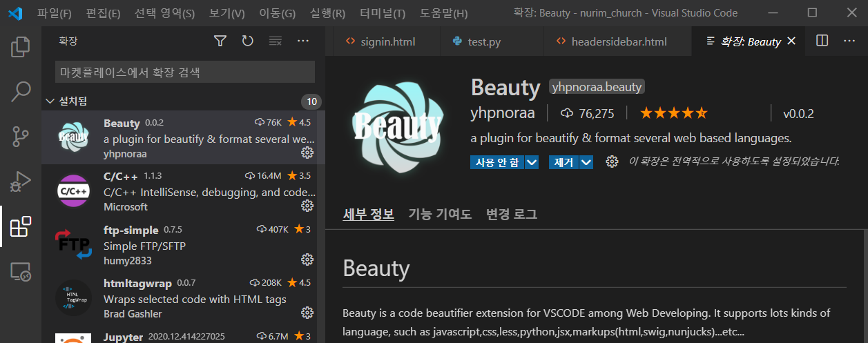This screenshot has height=343, width=868.
Task: Open the Remote Explorer view icon
Action: click(x=21, y=271)
